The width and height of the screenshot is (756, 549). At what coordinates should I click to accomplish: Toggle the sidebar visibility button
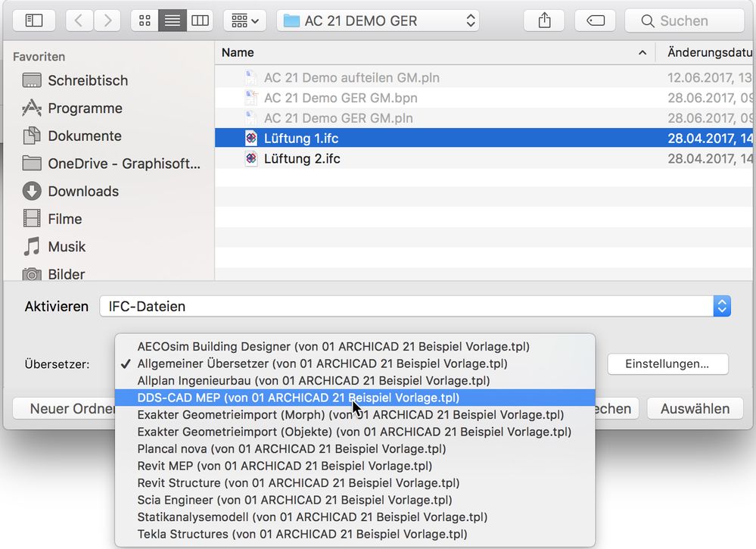tap(34, 20)
